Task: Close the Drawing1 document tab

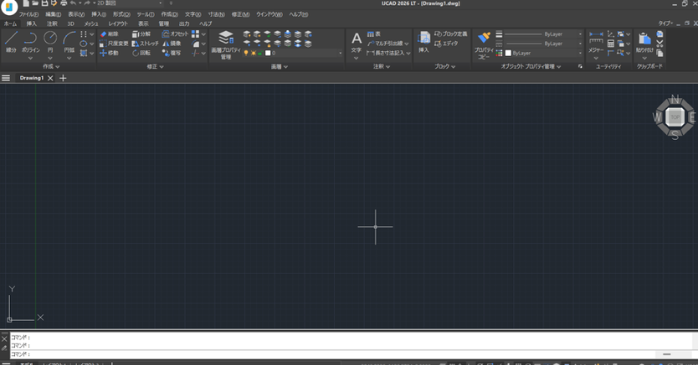Action: (x=50, y=78)
